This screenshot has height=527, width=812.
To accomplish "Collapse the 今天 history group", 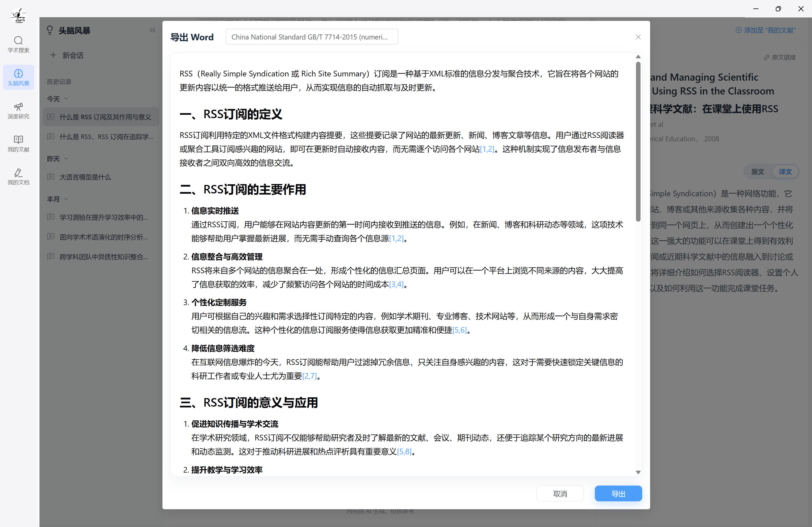I will tap(66, 99).
